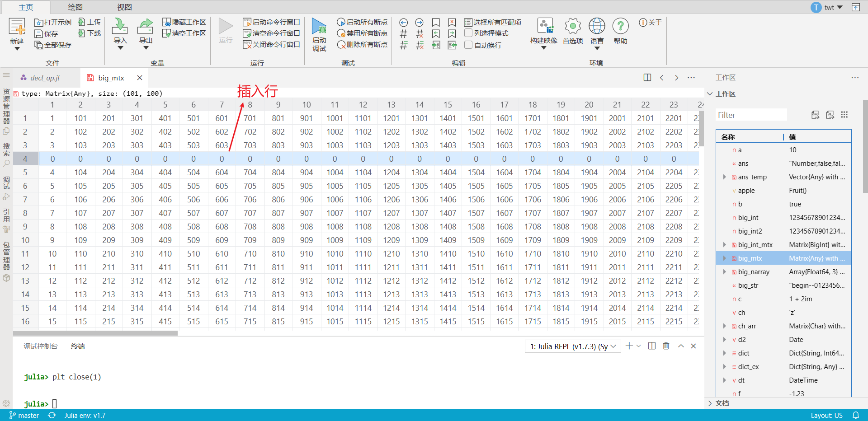Click the Julia env: v1.7 status entry
The image size is (868, 421).
(x=85, y=416)
